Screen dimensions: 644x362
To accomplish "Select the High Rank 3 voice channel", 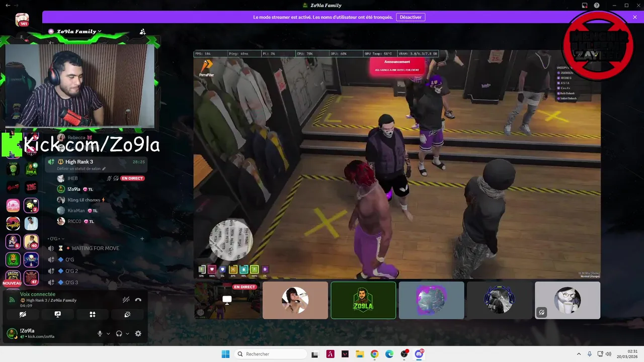I will click(96, 164).
